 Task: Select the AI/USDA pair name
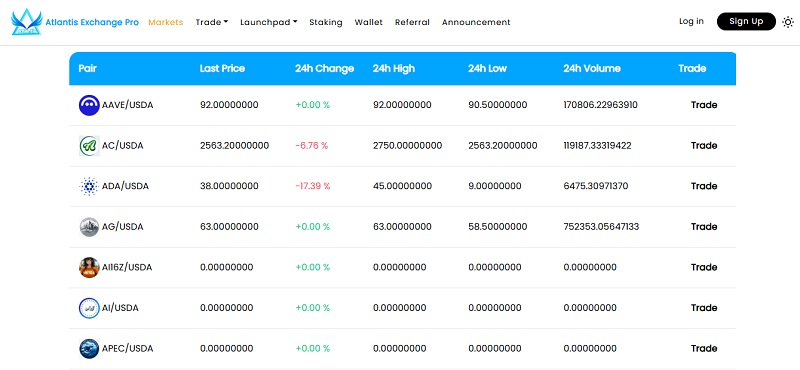pos(120,308)
